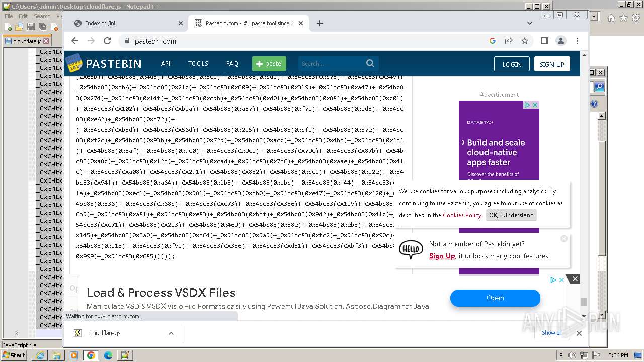Image resolution: width=644 pixels, height=362 pixels.
Task: Select cloudflare.js document tab in Notepad++
Action: [27, 41]
